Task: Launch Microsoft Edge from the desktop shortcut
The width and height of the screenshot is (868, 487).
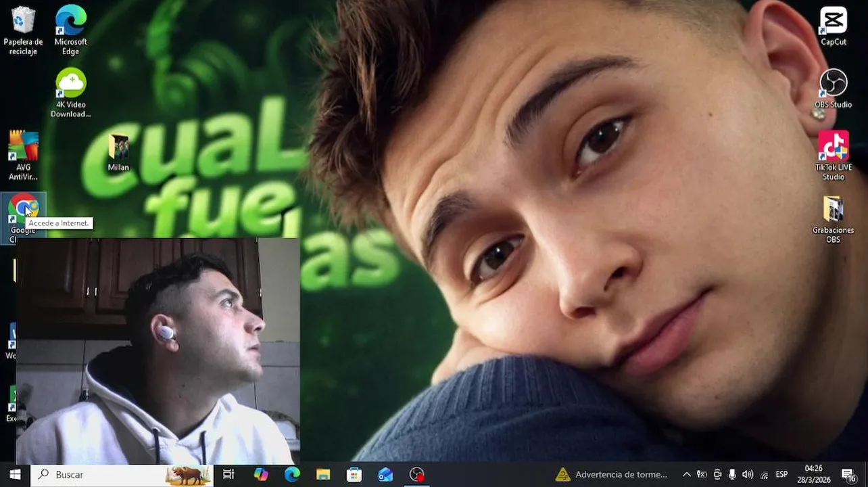Action: pyautogui.click(x=70, y=30)
